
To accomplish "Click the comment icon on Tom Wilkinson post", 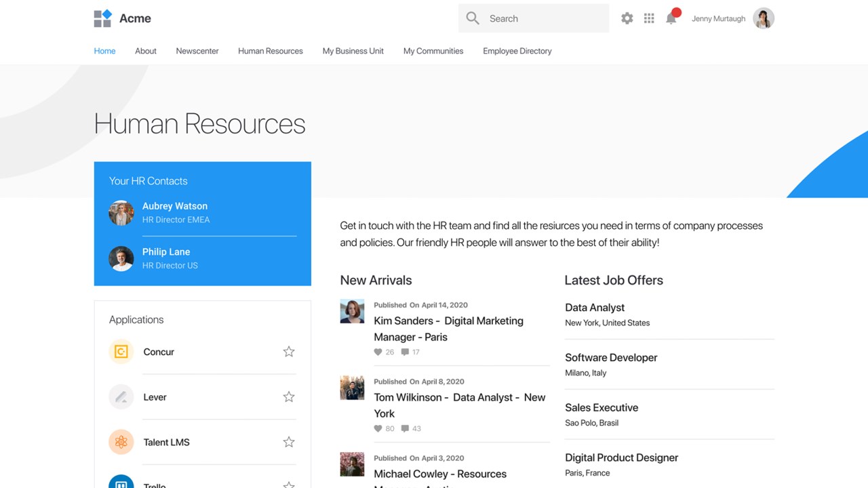I will (405, 428).
